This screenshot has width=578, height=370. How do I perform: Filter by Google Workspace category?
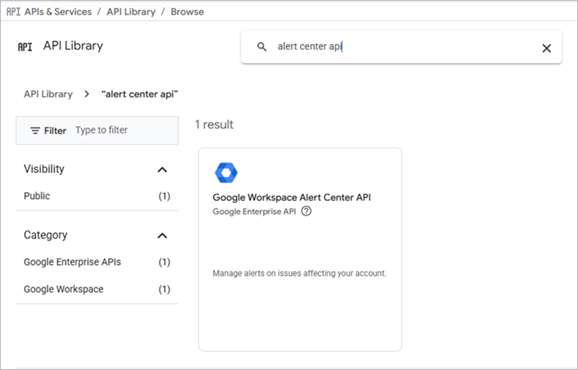coord(63,289)
